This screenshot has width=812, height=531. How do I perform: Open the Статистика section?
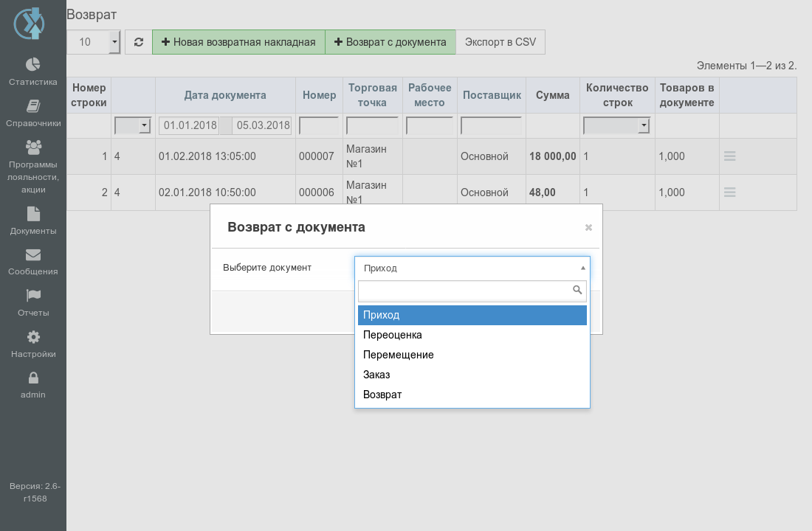[33, 72]
